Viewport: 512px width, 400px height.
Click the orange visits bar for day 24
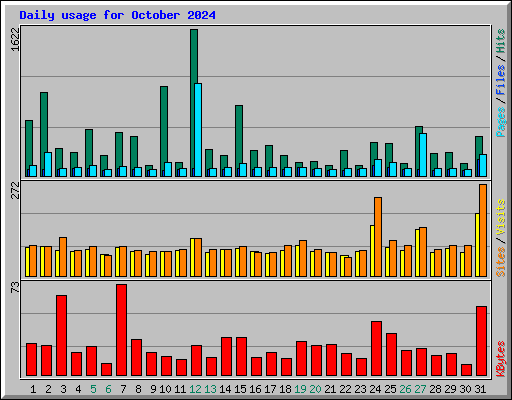378,237
